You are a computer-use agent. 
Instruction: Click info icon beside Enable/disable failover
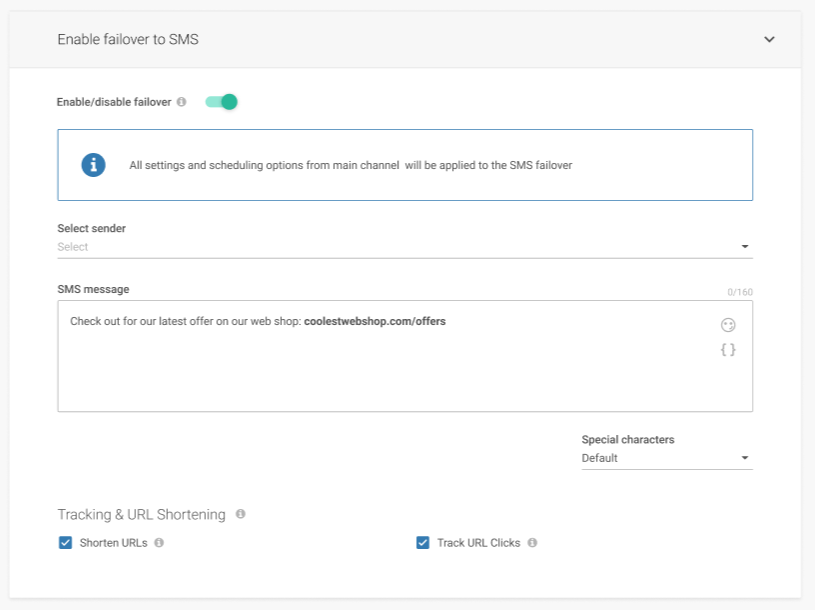[x=181, y=102]
